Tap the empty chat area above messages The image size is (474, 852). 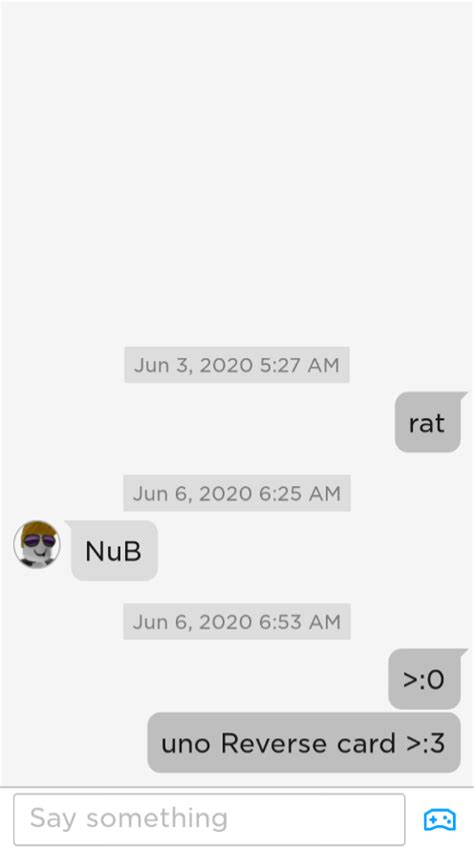(237, 163)
